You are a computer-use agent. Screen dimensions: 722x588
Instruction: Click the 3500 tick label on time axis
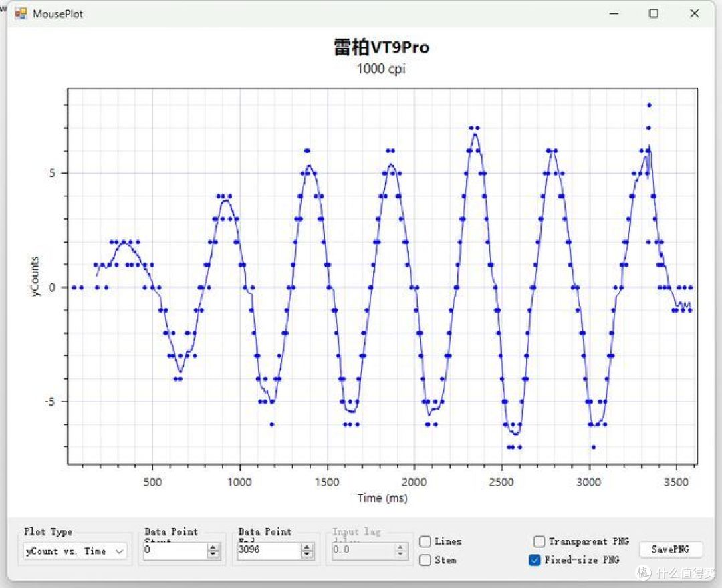(676, 482)
